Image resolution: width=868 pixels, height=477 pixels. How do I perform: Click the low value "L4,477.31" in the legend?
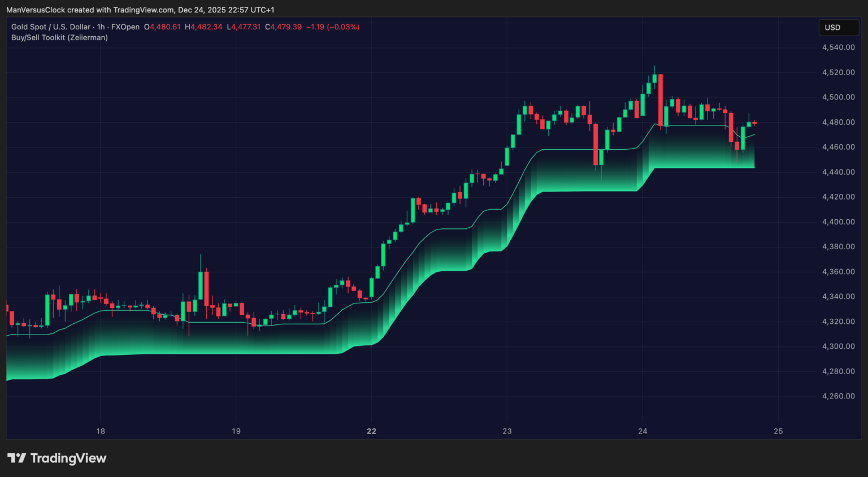(243, 27)
